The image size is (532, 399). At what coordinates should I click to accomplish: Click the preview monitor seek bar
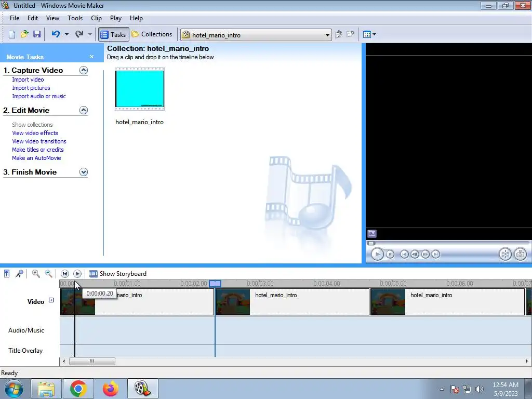(448, 243)
